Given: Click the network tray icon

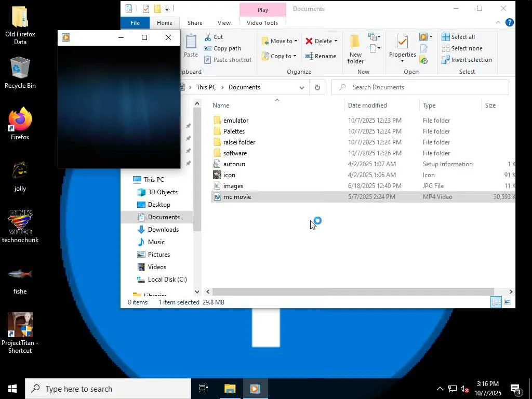Looking at the screenshot, I should (453, 389).
